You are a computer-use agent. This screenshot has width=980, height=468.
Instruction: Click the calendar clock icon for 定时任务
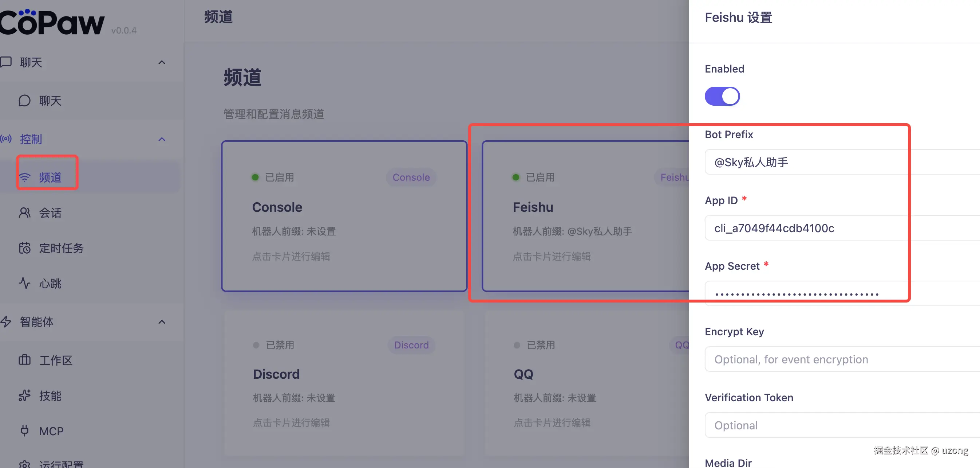pyautogui.click(x=24, y=248)
